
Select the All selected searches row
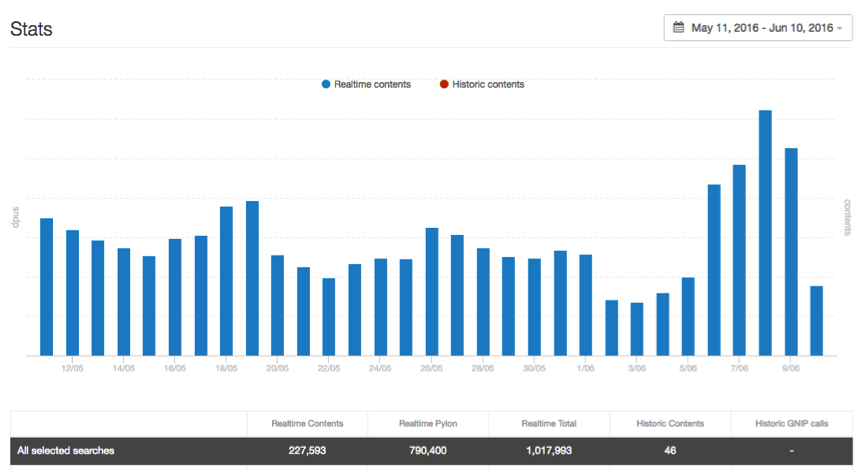point(65,451)
